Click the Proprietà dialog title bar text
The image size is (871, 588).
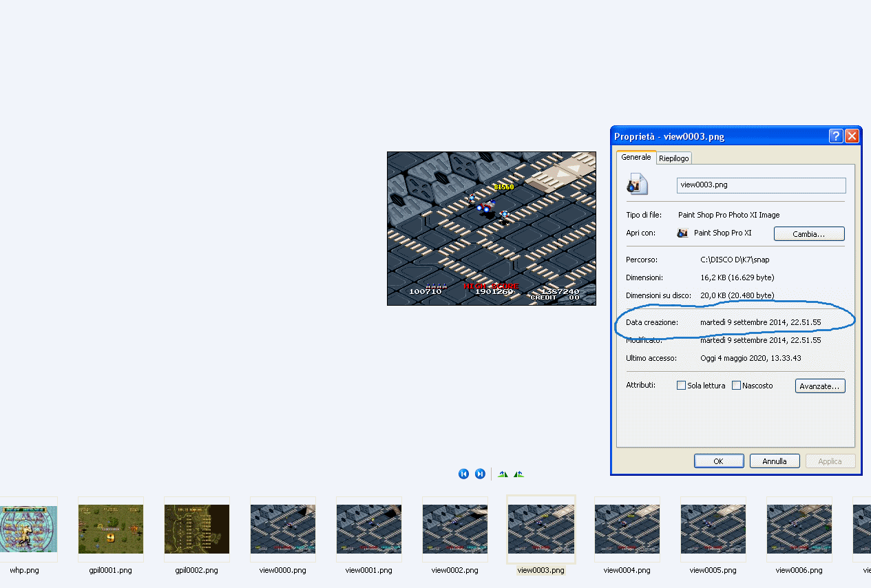pos(669,136)
